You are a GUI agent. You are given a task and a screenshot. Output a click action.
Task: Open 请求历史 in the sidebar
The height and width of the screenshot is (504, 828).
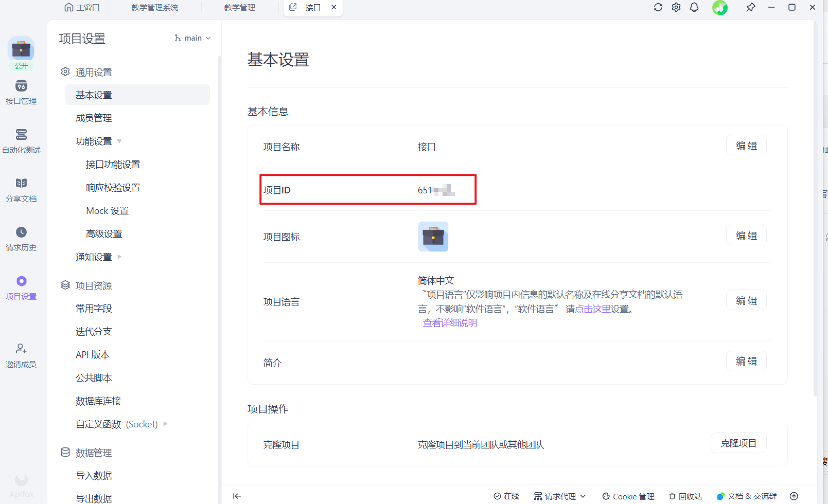point(21,239)
